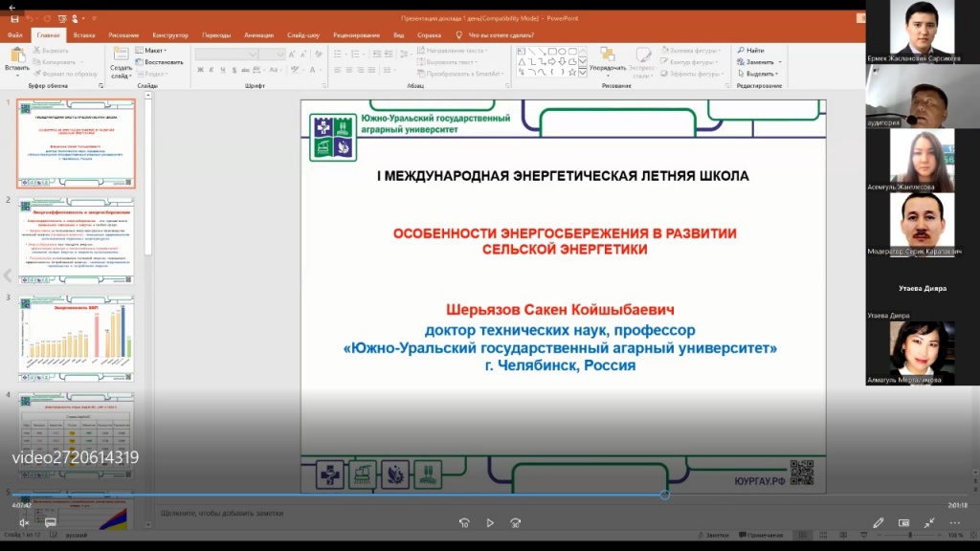Click Формат по образцу painter

[66, 74]
